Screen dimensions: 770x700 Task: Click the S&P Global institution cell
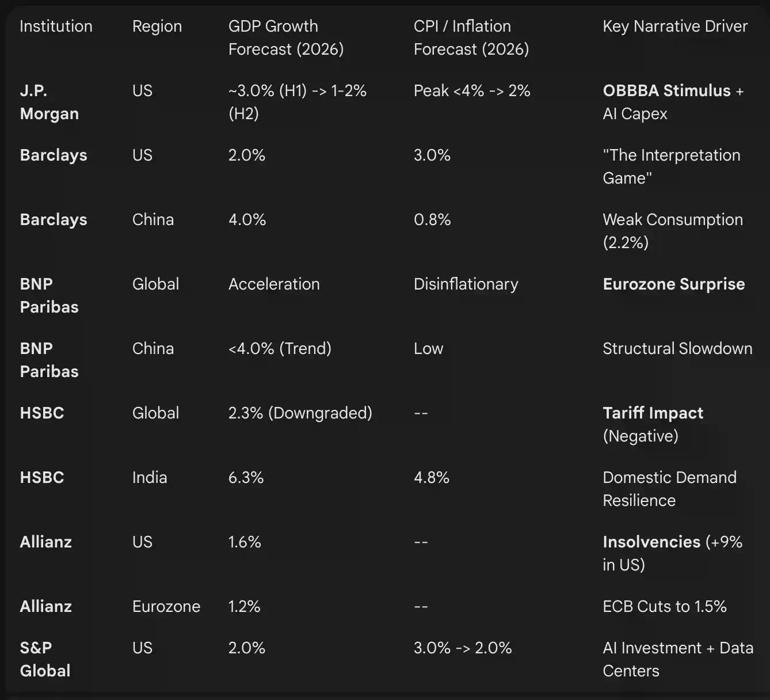(45, 659)
